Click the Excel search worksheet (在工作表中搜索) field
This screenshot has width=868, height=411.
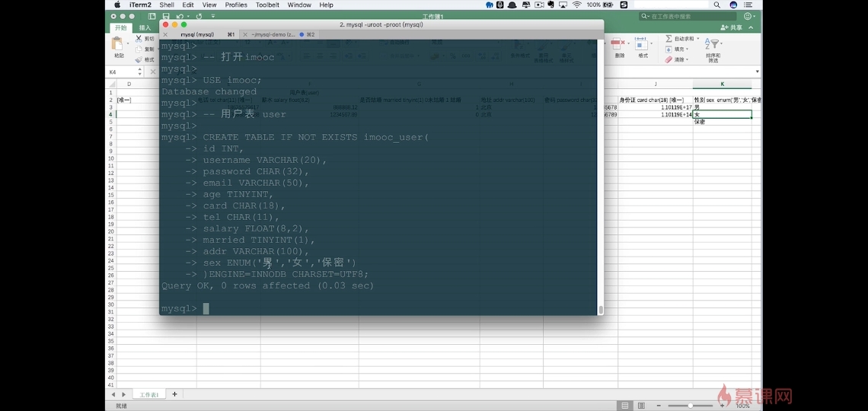[688, 17]
